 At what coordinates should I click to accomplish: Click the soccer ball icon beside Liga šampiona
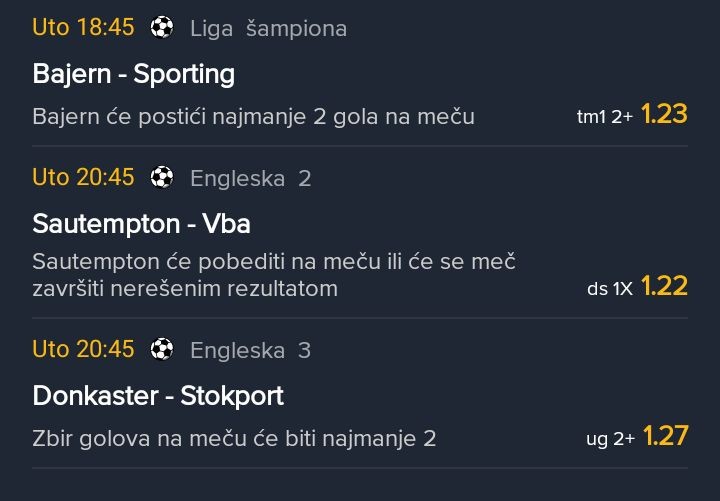(162, 28)
